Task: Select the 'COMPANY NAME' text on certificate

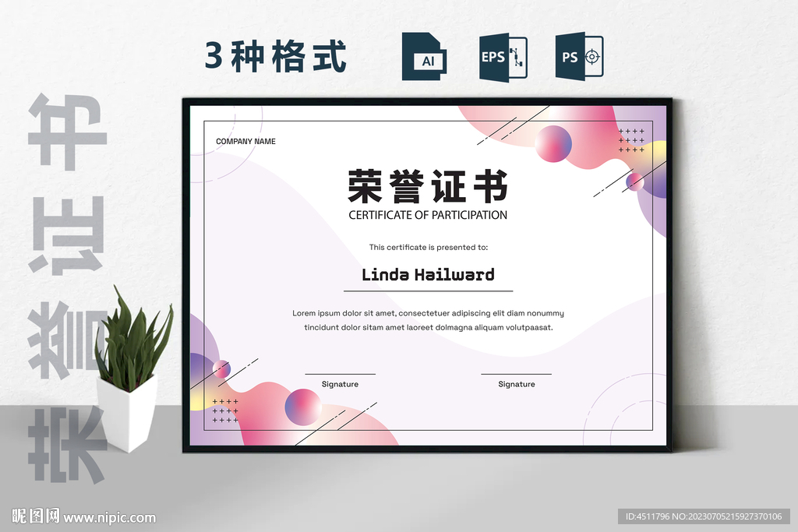Action: tap(245, 142)
